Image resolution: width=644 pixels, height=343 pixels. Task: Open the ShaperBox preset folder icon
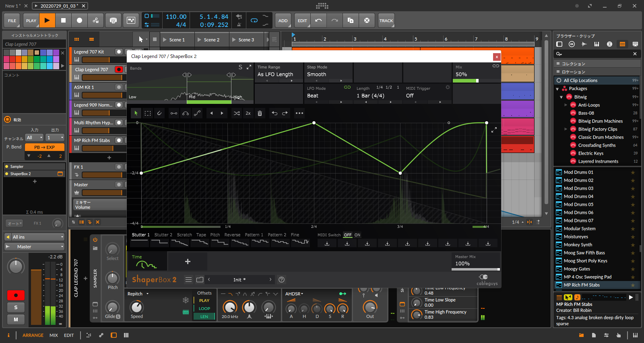point(200,279)
